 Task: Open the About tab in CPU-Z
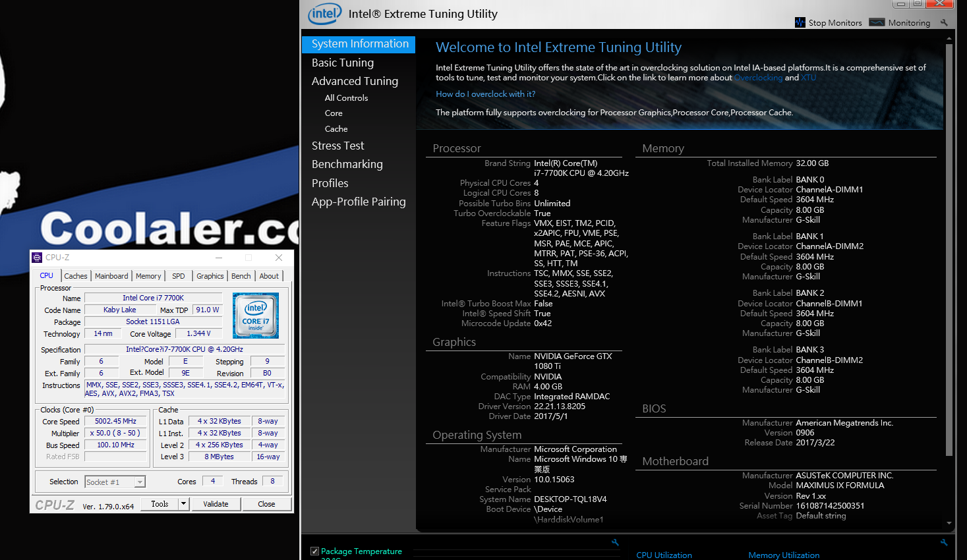tap(269, 276)
